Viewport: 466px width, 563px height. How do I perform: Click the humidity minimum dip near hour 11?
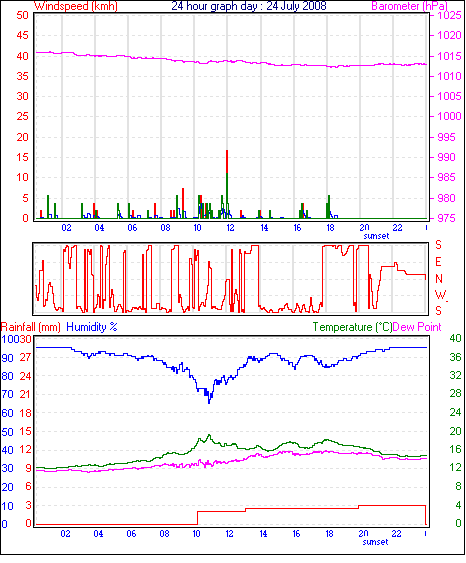pyautogui.click(x=209, y=400)
